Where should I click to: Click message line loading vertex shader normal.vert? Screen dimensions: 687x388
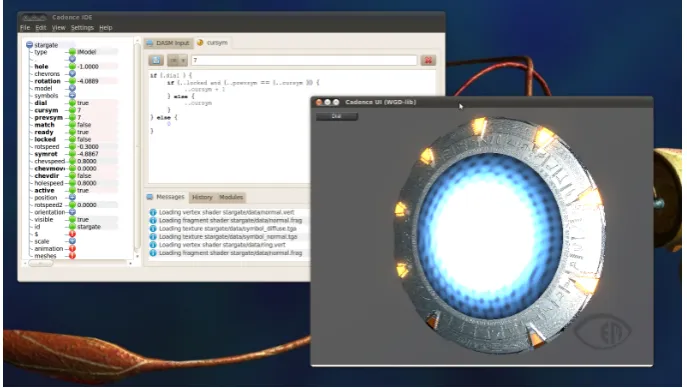[227, 212]
